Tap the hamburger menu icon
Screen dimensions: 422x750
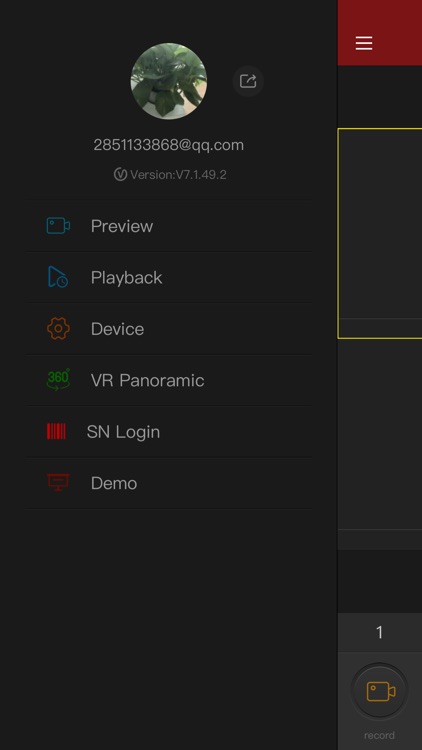364,43
